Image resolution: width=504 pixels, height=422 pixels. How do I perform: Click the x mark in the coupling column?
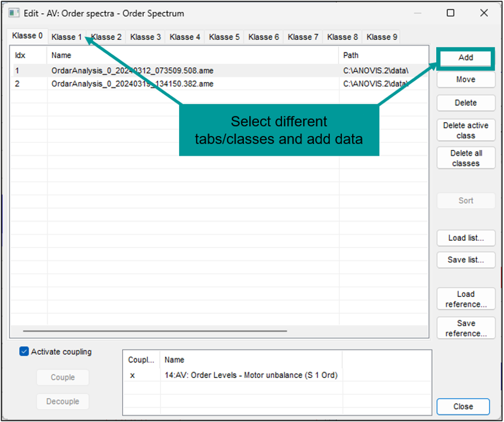point(133,375)
